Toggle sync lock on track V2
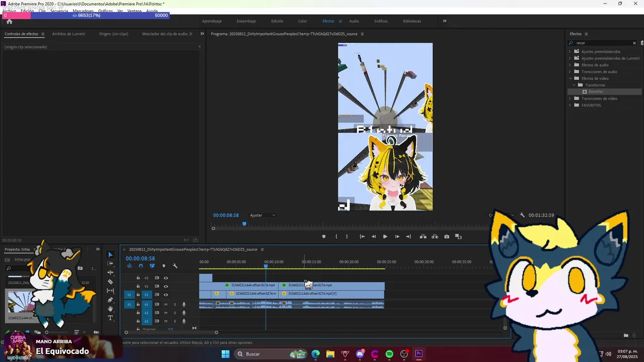 [156, 286]
